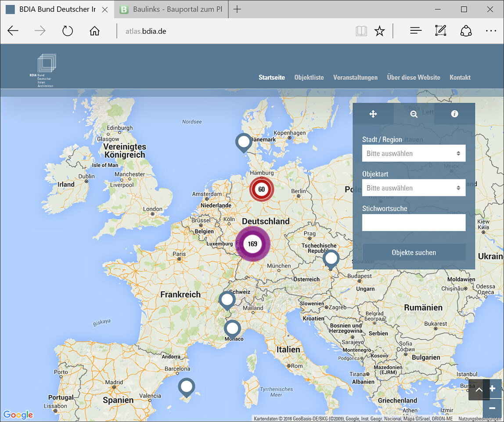Click the address bar atlas.bdia.de
Screen dimensions: 504x422
[x=146, y=31]
